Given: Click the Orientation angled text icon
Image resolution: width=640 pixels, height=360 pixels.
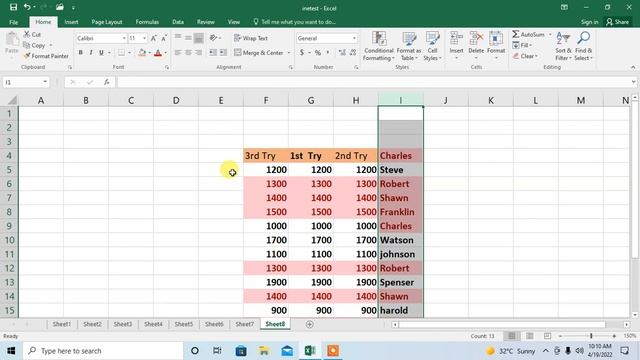Looking at the screenshot, I should pyautogui.click(x=213, y=38).
